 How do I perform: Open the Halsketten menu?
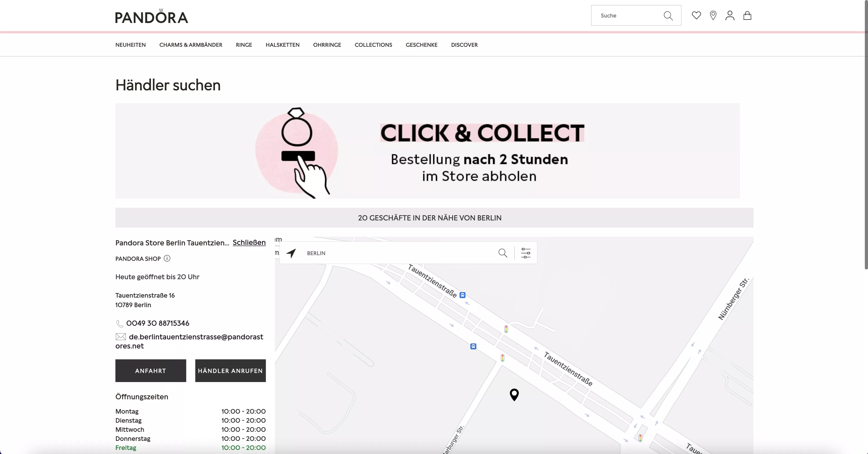(282, 45)
